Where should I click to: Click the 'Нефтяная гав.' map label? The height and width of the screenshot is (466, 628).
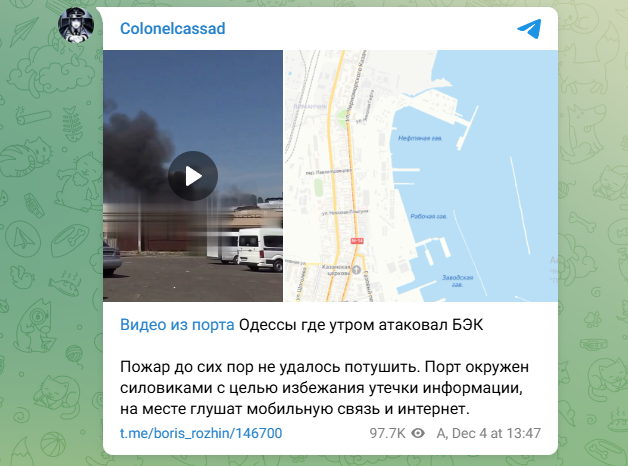point(420,138)
